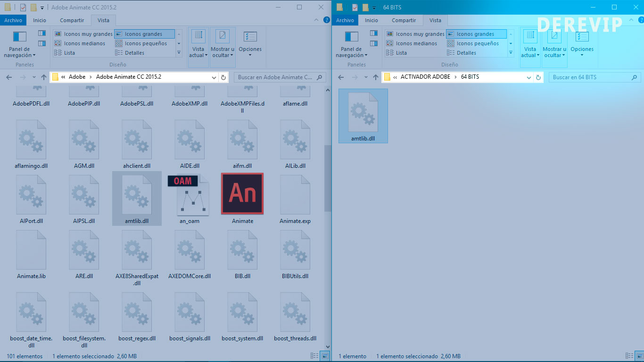The width and height of the screenshot is (644, 362).
Task: Select the aflamingo.dll file
Action: [31, 144]
